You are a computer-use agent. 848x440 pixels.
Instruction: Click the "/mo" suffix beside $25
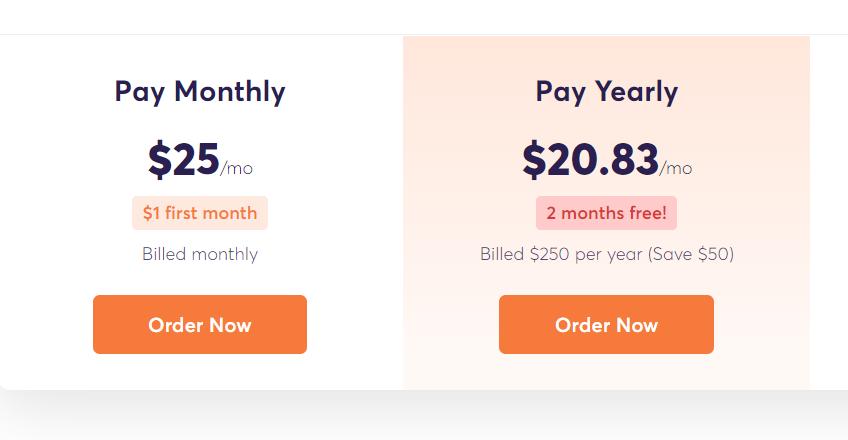[x=237, y=168]
